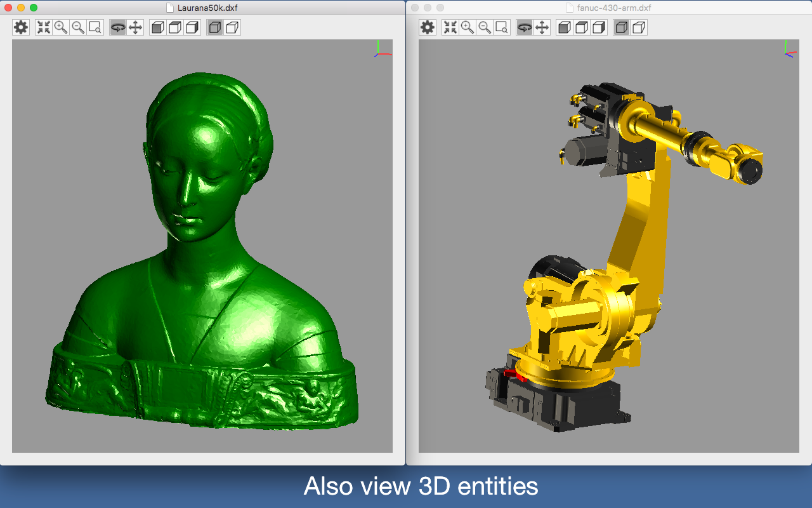Click the fanuc-430-arm.dxf window title text
Image resolution: width=812 pixels, height=508 pixels.
tap(614, 8)
